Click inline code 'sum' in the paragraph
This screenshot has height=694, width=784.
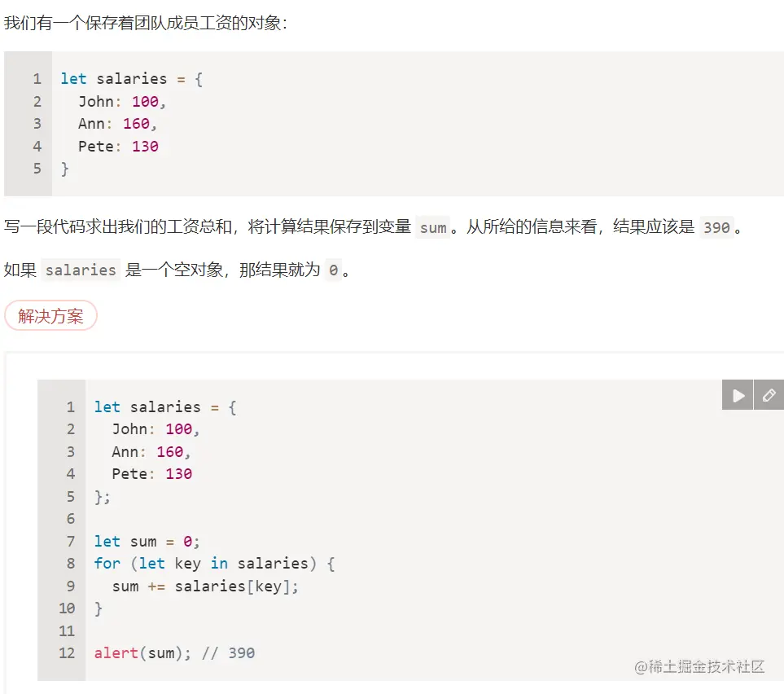432,228
